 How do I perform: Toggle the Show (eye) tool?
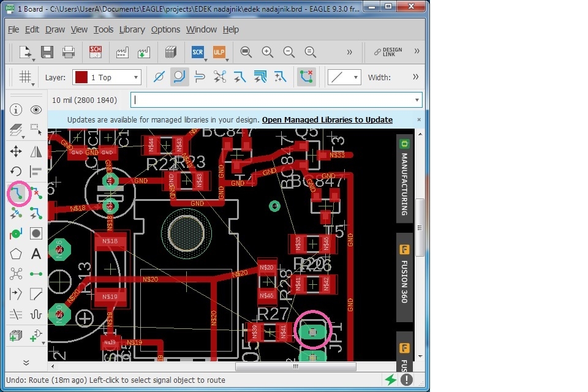coord(36,110)
